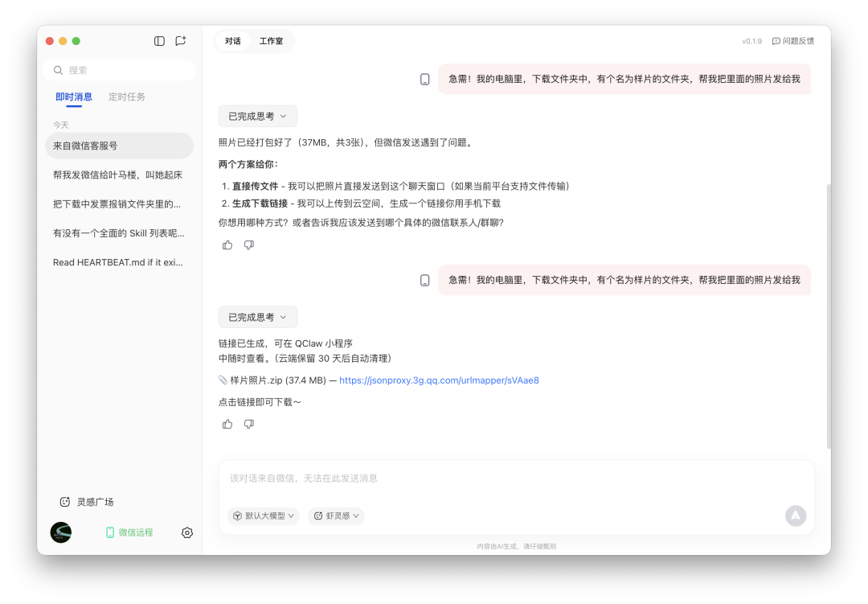Screen dimensions: 868x604
Task: Open settings via the gear icon
Action: click(x=186, y=532)
